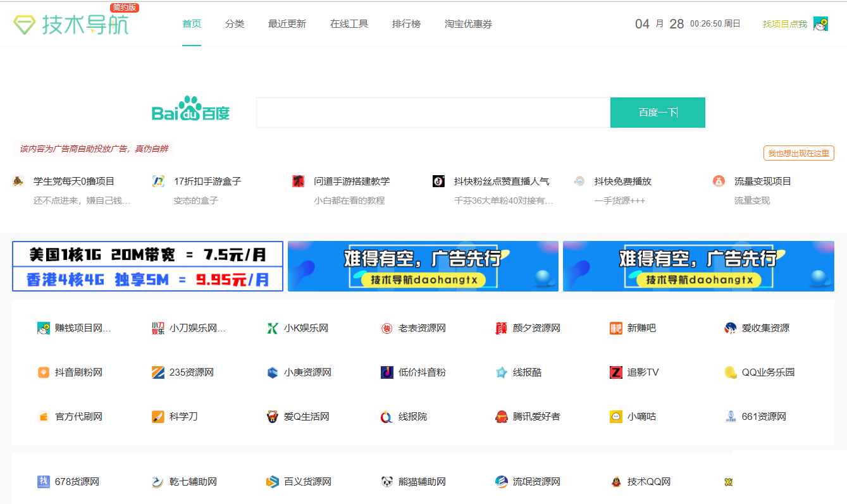847x504 pixels.
Task: Go to the 首页 tab
Action: coord(192,24)
